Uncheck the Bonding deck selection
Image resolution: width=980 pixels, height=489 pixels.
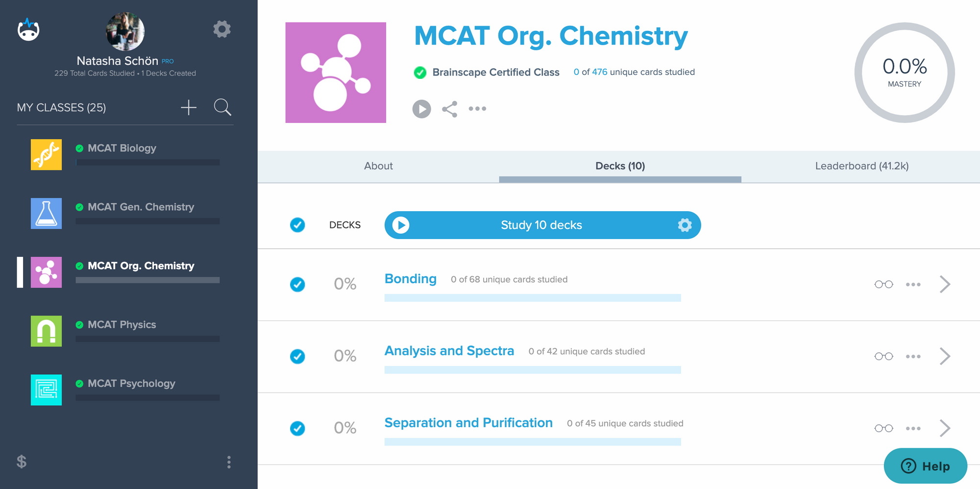[297, 284]
